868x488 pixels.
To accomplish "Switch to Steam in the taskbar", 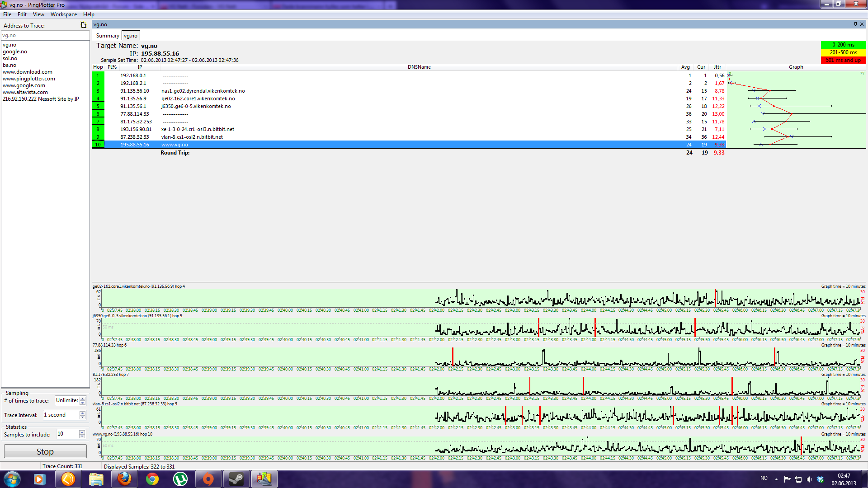I will point(236,479).
